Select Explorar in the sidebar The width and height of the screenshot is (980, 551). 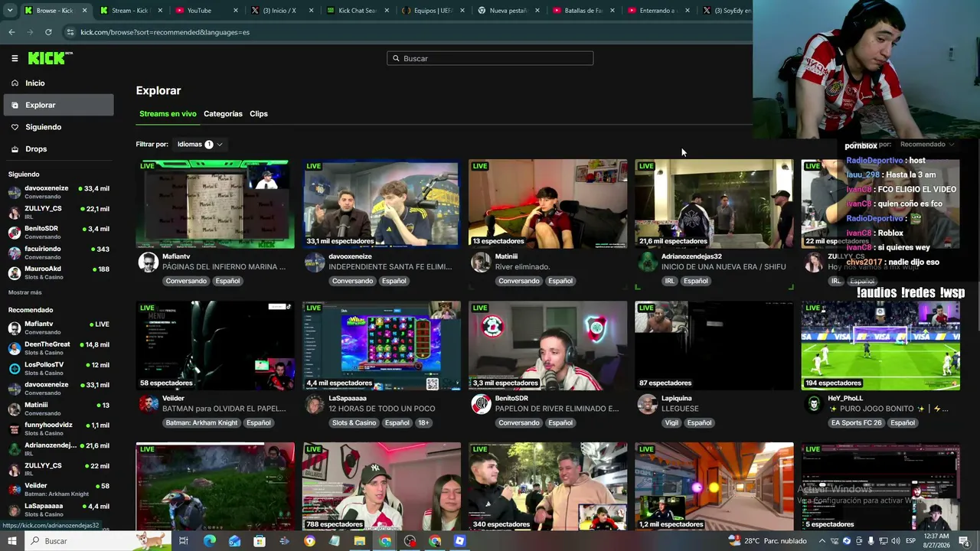[x=58, y=105]
